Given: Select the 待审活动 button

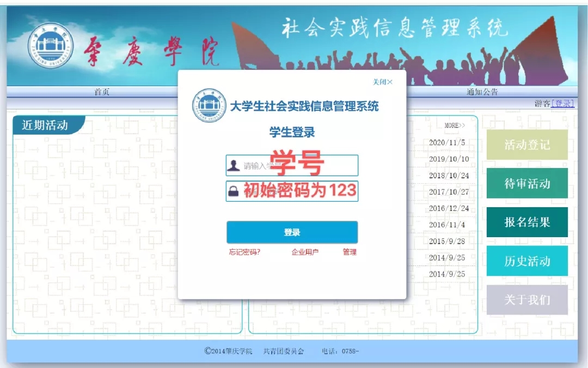Looking at the screenshot, I should [x=527, y=183].
